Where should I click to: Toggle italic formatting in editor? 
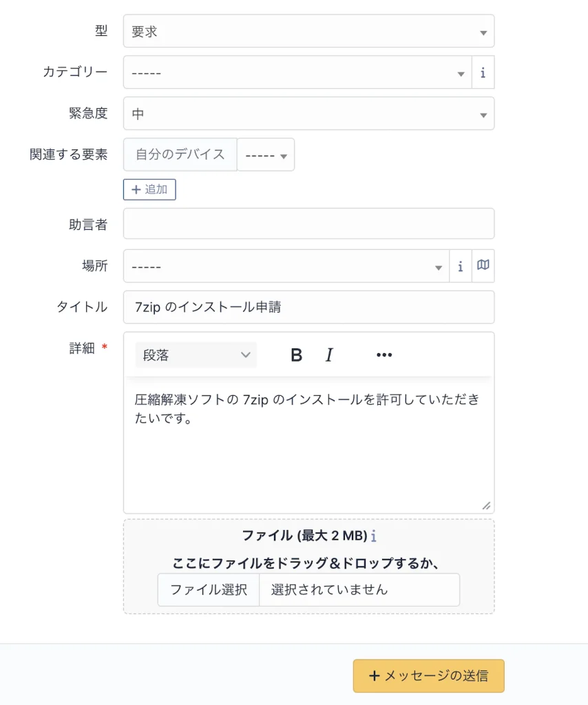click(x=329, y=355)
